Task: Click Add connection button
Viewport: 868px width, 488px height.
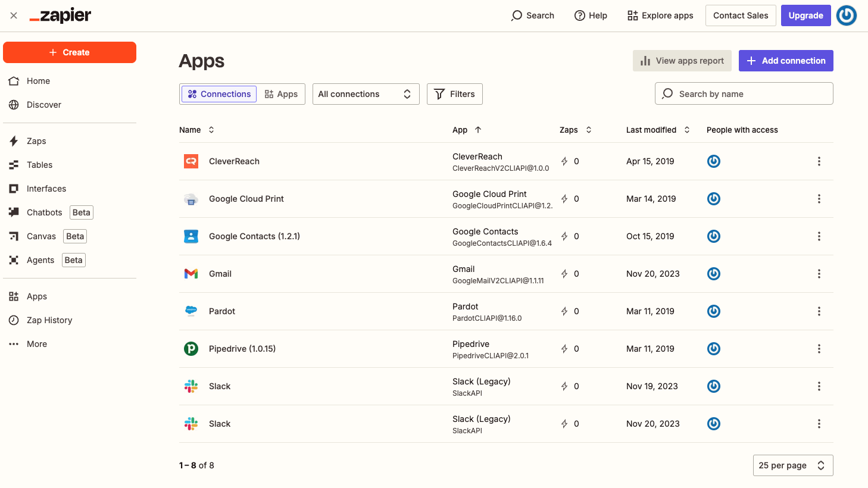Action: tap(786, 61)
